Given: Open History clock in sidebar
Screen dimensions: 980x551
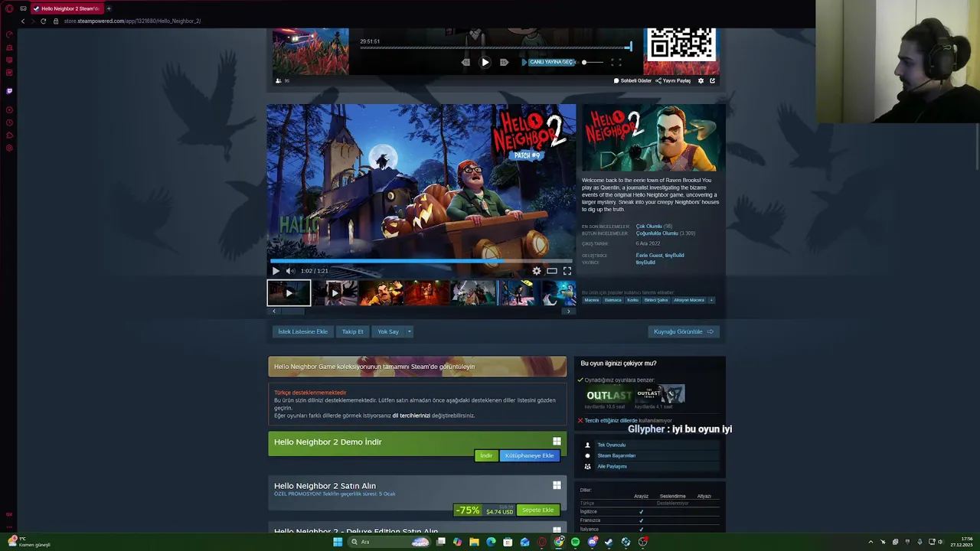Looking at the screenshot, I should click(9, 122).
